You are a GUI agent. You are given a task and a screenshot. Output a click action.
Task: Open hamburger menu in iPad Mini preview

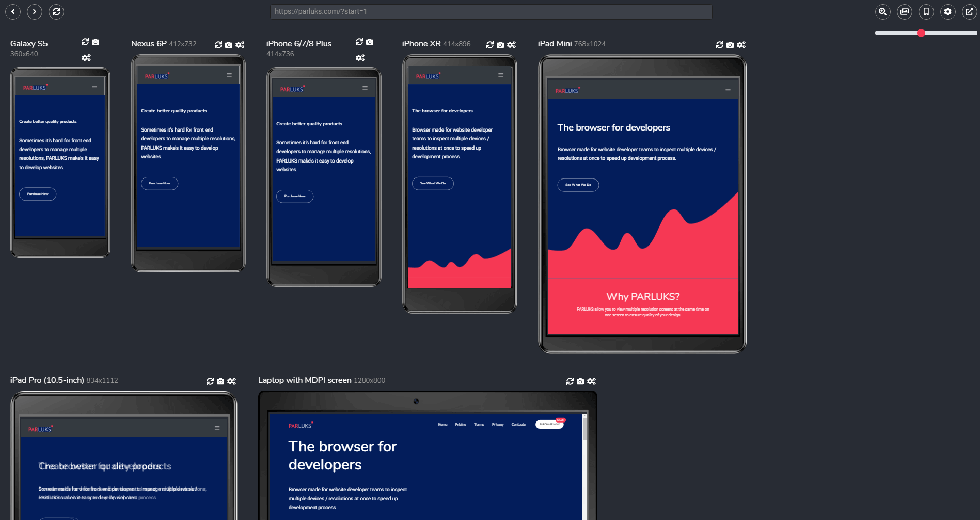[728, 90]
